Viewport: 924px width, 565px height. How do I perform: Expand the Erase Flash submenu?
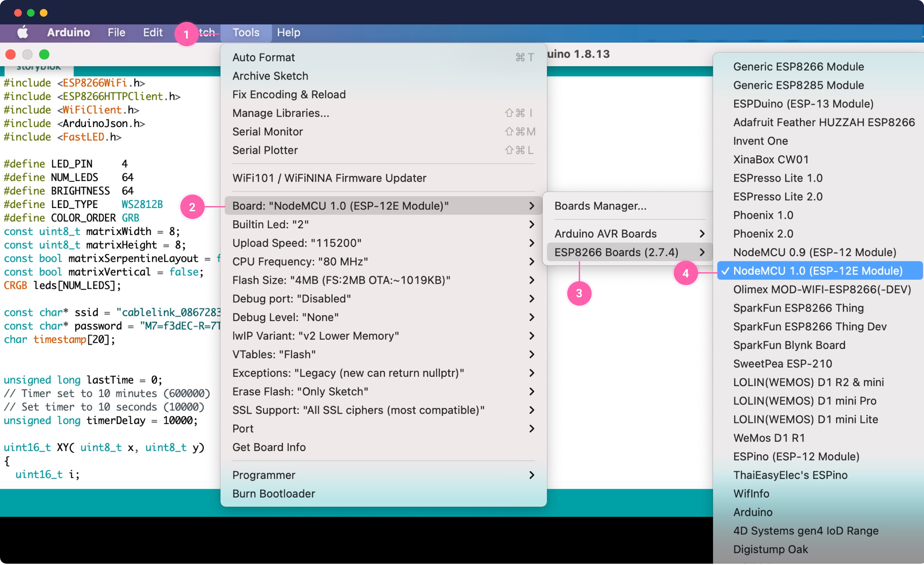pyautogui.click(x=384, y=392)
